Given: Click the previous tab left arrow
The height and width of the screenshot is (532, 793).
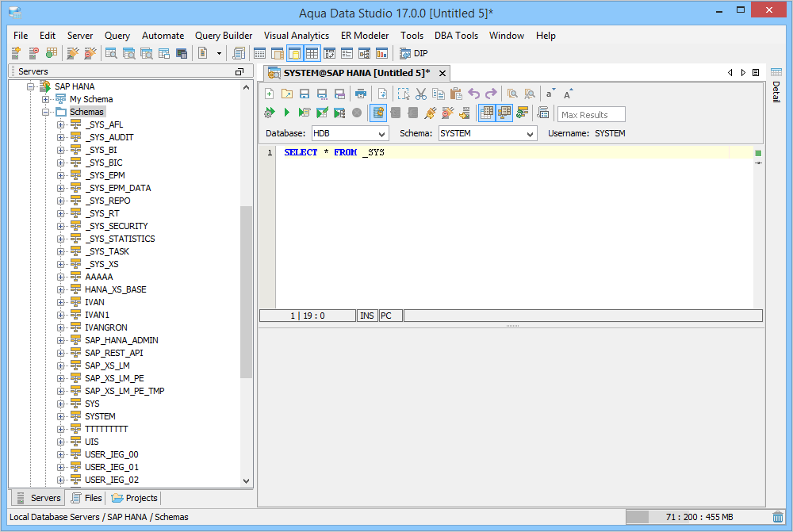Looking at the screenshot, I should (730, 72).
